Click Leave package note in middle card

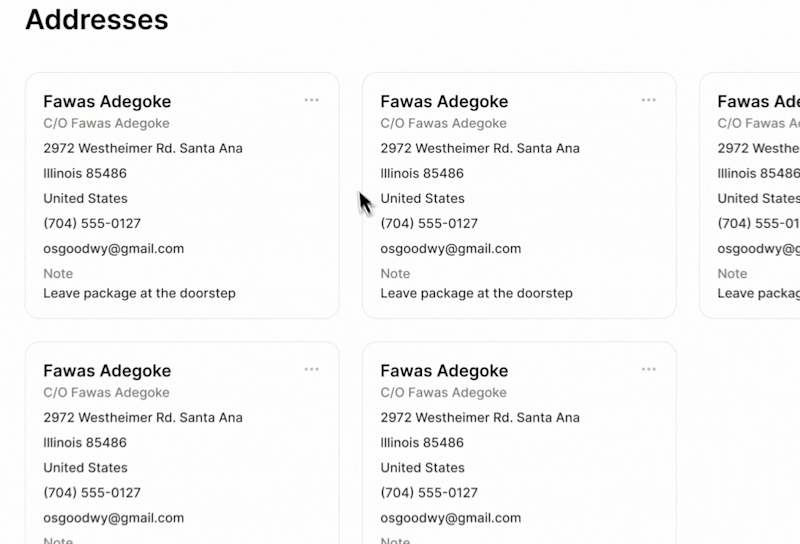pos(477,293)
